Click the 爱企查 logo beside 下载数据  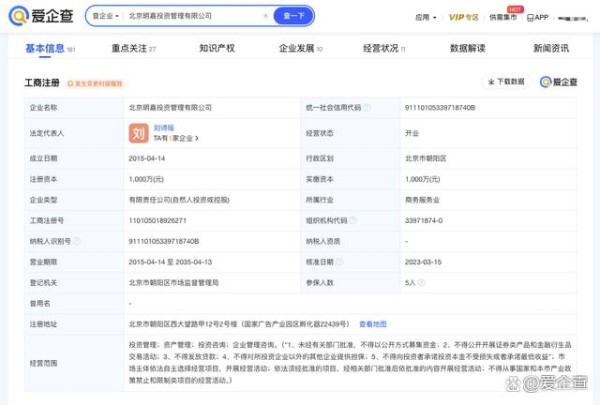click(x=559, y=82)
